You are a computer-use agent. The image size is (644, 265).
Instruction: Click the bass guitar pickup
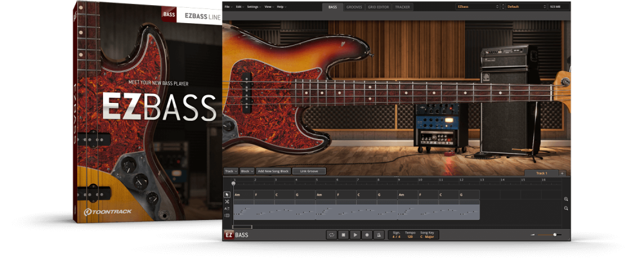point(247,92)
